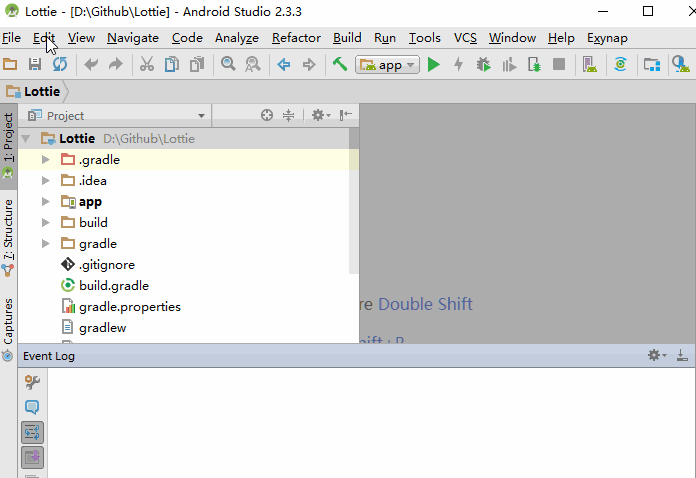Open the VCS menu

click(465, 38)
